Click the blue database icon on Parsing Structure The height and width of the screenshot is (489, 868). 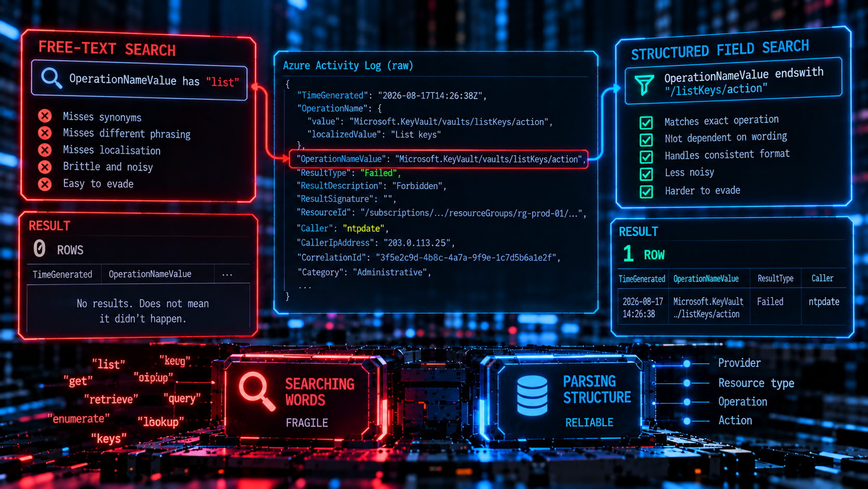(532, 395)
